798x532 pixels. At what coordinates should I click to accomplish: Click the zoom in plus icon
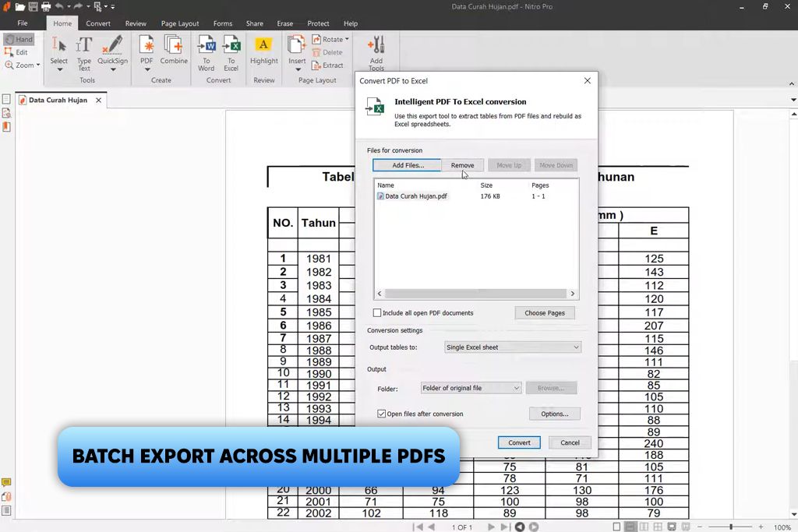pyautogui.click(x=761, y=527)
